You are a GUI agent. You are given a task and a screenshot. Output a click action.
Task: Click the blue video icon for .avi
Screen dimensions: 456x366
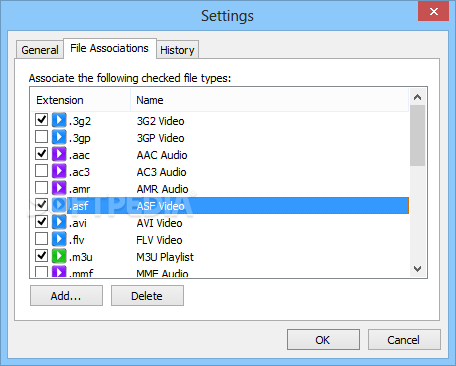(x=59, y=222)
